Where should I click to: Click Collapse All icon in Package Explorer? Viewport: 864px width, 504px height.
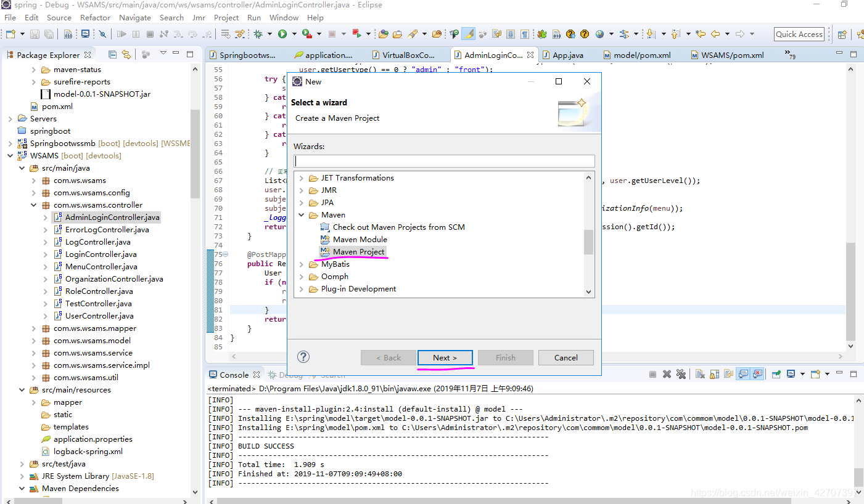click(112, 54)
